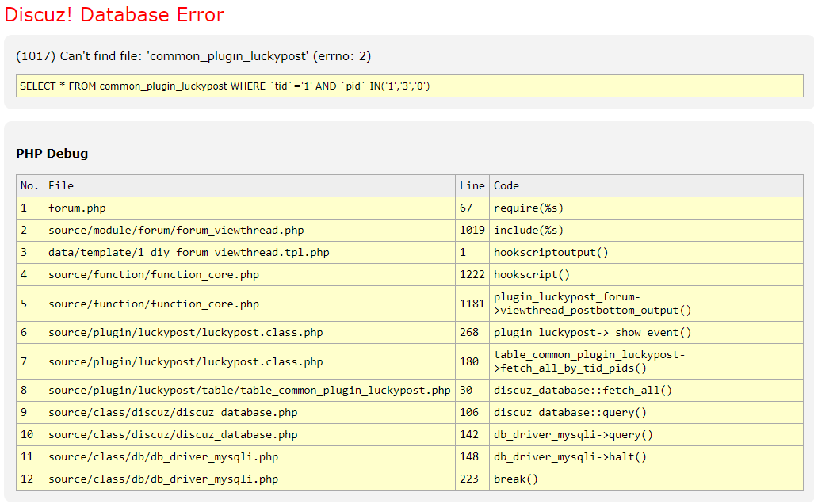Click the 'table_common_plugin_luckypost.php' file cell
Viewport: 814px width, 504px height.
coord(250,391)
